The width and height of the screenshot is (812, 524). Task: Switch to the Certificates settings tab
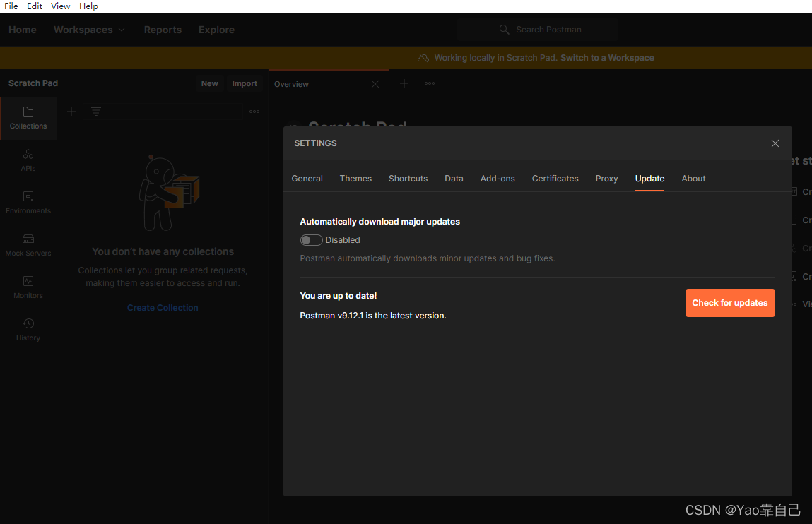(x=555, y=179)
